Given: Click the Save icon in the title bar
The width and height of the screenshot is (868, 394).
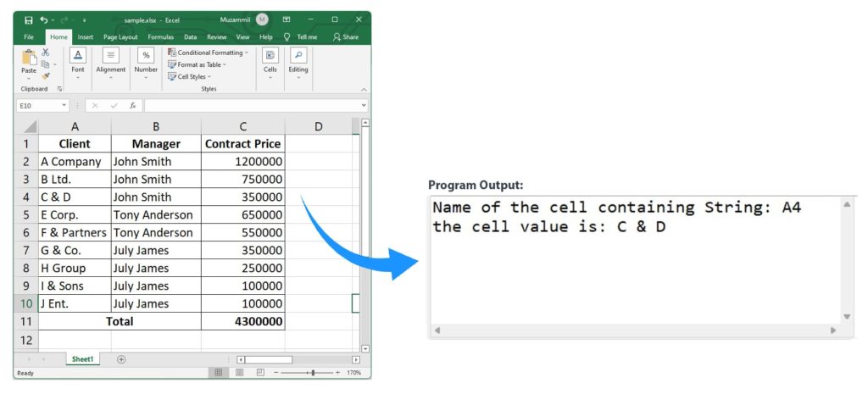Looking at the screenshot, I should tap(28, 19).
